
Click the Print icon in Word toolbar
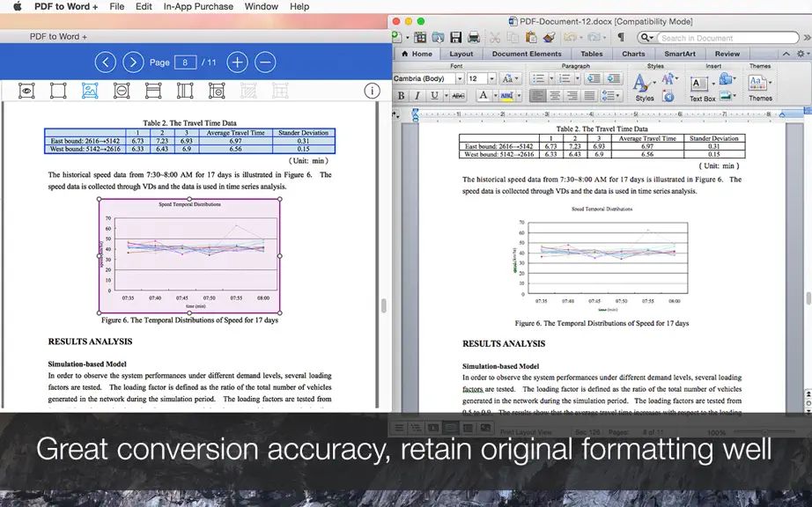[473, 37]
